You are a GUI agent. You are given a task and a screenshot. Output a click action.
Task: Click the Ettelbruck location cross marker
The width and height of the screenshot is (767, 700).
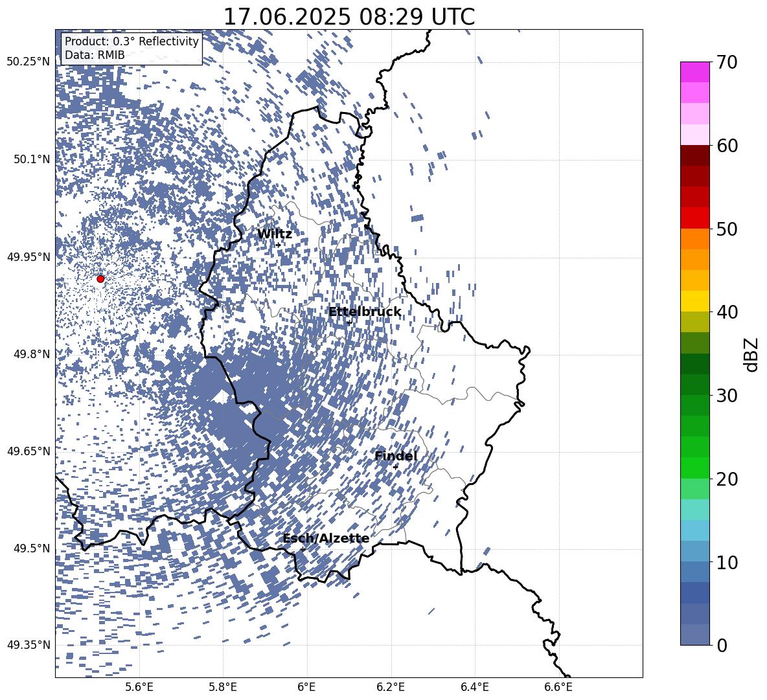click(x=349, y=322)
